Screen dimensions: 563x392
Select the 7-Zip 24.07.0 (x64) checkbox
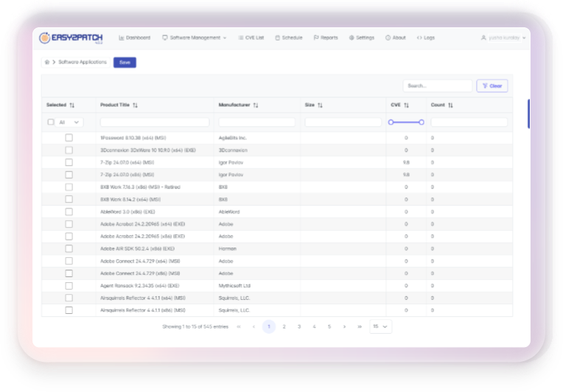[x=69, y=162]
